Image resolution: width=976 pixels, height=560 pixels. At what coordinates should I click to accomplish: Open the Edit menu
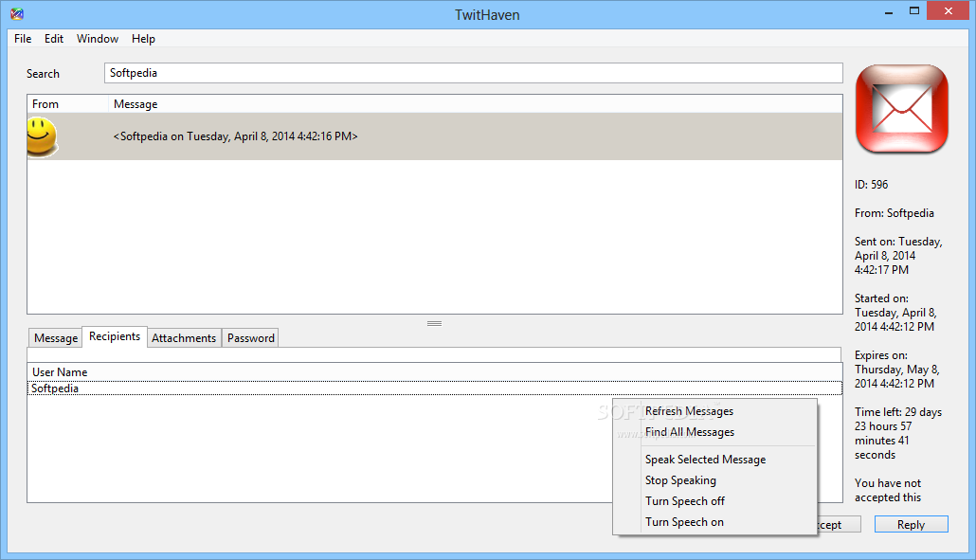click(x=53, y=39)
